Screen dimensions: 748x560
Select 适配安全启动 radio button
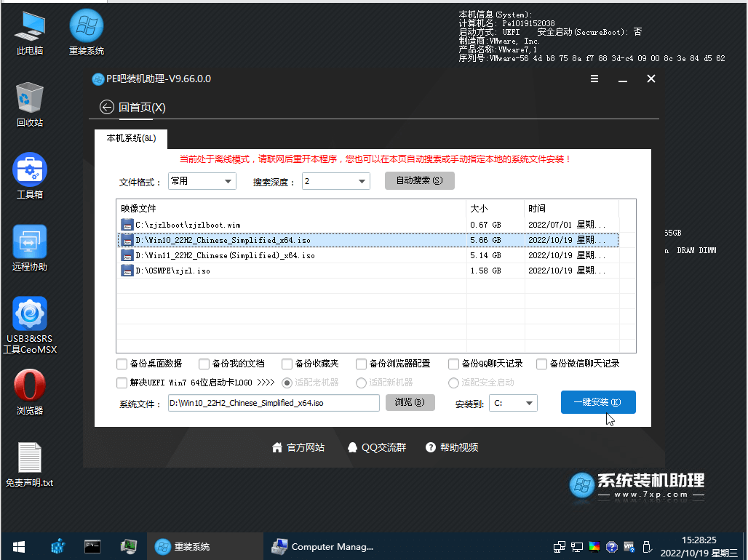(453, 383)
